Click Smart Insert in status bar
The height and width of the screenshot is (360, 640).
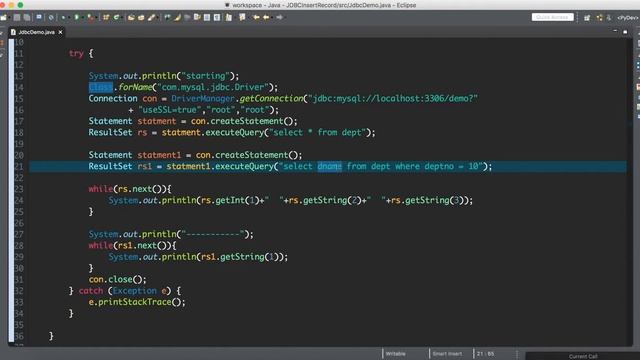(x=447, y=354)
